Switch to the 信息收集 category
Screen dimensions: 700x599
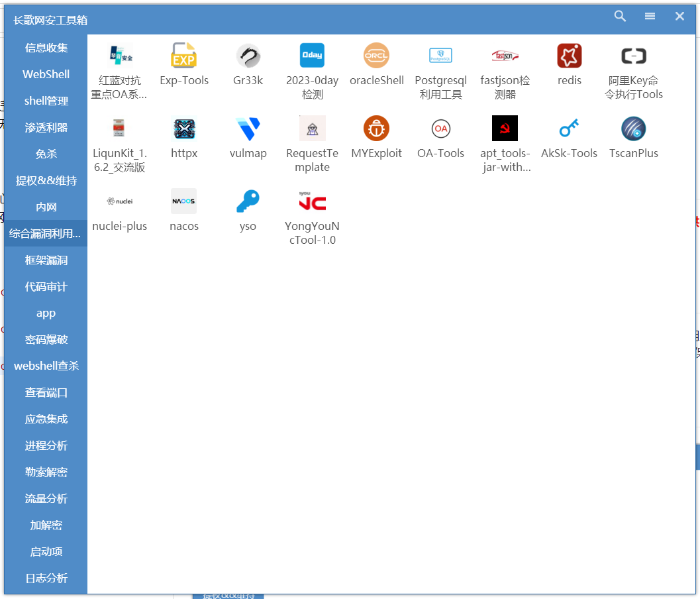[46, 48]
